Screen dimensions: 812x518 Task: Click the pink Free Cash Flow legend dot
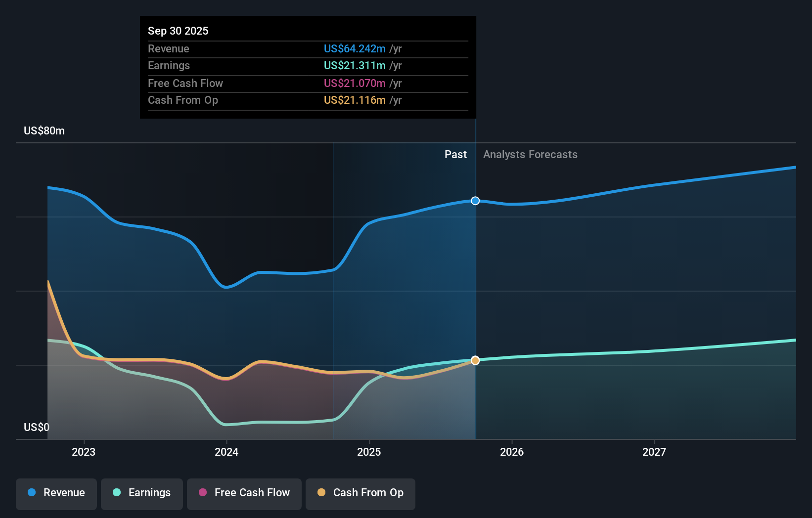[202, 493]
